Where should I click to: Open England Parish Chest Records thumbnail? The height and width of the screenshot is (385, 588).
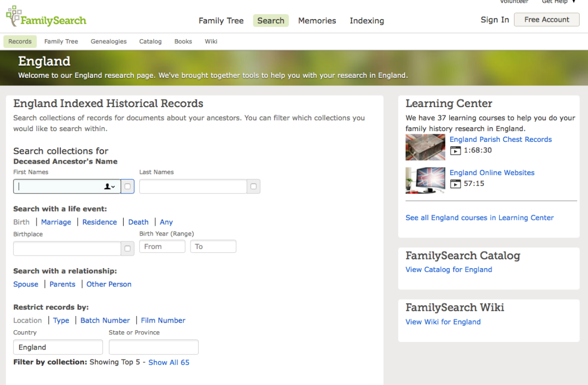coord(425,147)
